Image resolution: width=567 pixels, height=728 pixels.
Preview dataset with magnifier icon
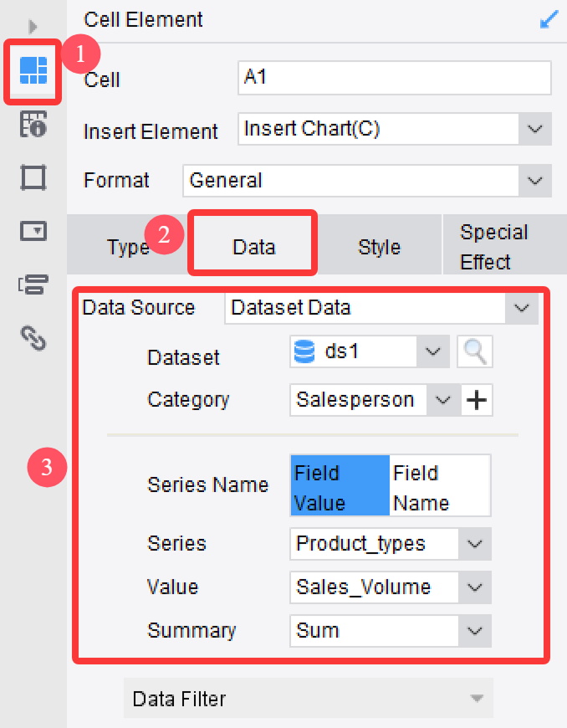475,352
